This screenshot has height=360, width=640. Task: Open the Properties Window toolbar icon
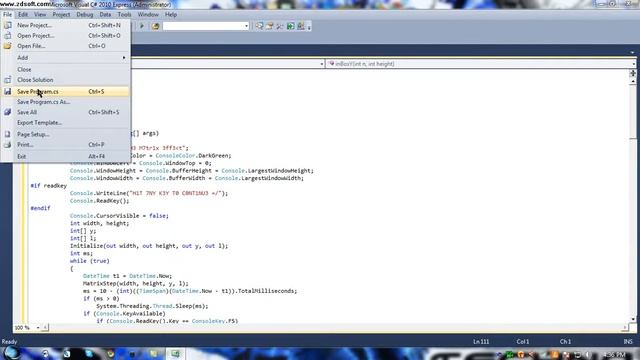pyautogui.click(x=269, y=26)
